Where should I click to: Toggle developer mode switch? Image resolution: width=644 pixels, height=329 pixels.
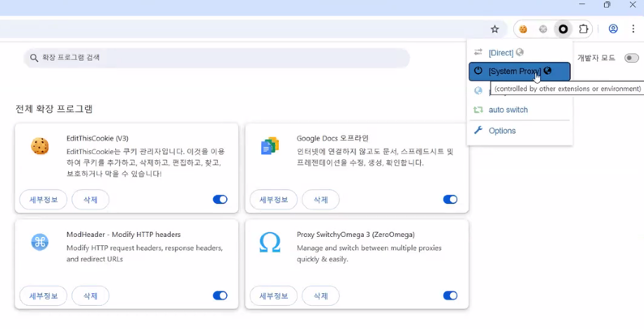point(631,58)
